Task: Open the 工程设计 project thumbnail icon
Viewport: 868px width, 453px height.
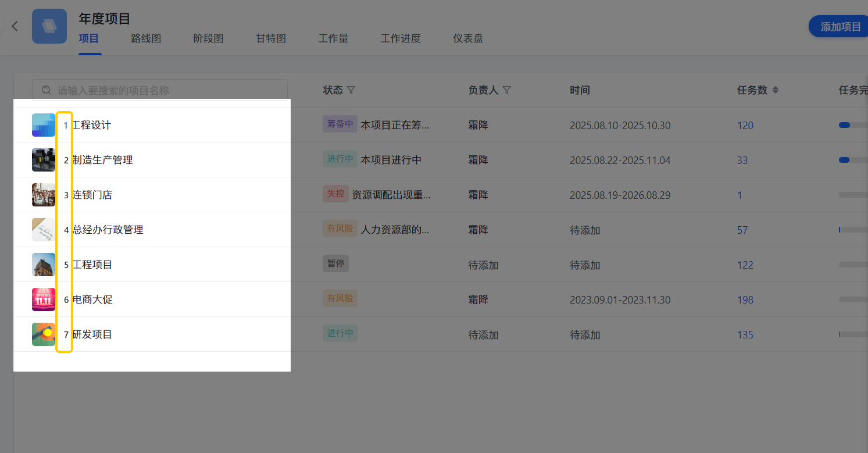Action: tap(44, 125)
